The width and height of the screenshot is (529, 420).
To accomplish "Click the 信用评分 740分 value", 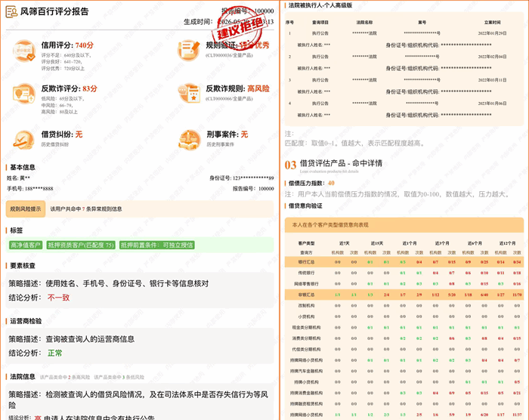I will click(85, 45).
